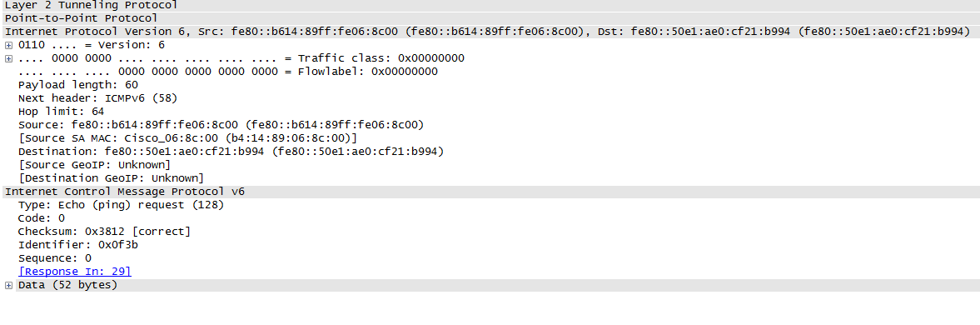The width and height of the screenshot is (980, 325).
Task: Expand the Version: 6 field
Action: click(x=8, y=45)
